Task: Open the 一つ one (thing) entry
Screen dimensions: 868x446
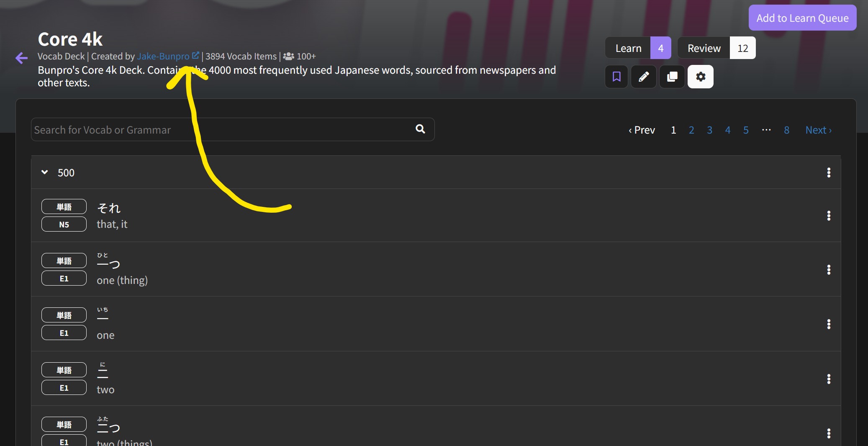Action: coord(436,269)
